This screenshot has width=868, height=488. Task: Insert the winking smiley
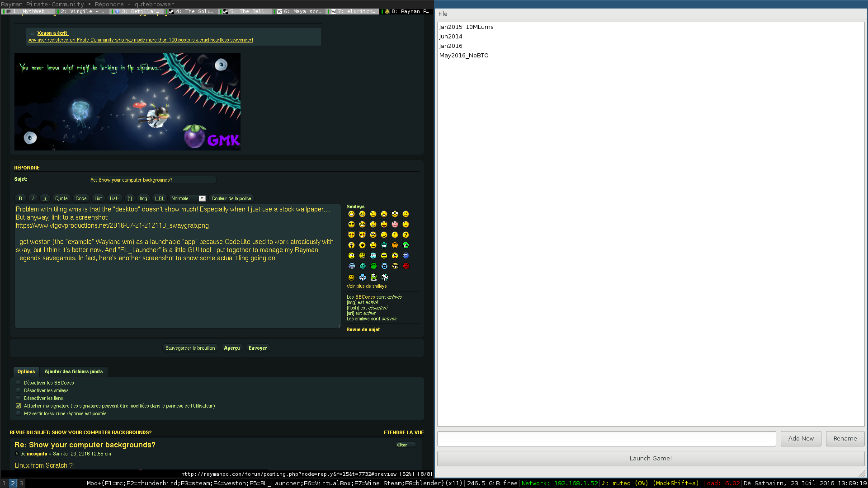384,235
